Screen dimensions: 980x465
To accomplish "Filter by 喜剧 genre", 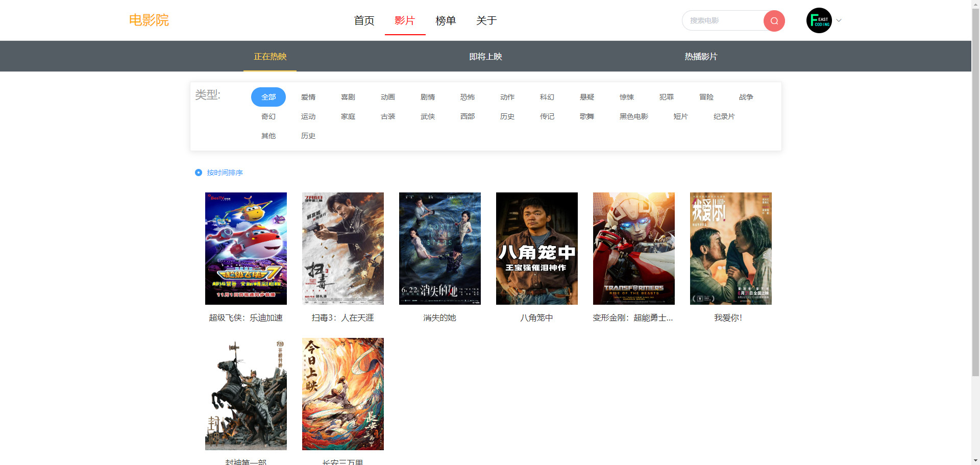I will click(348, 97).
